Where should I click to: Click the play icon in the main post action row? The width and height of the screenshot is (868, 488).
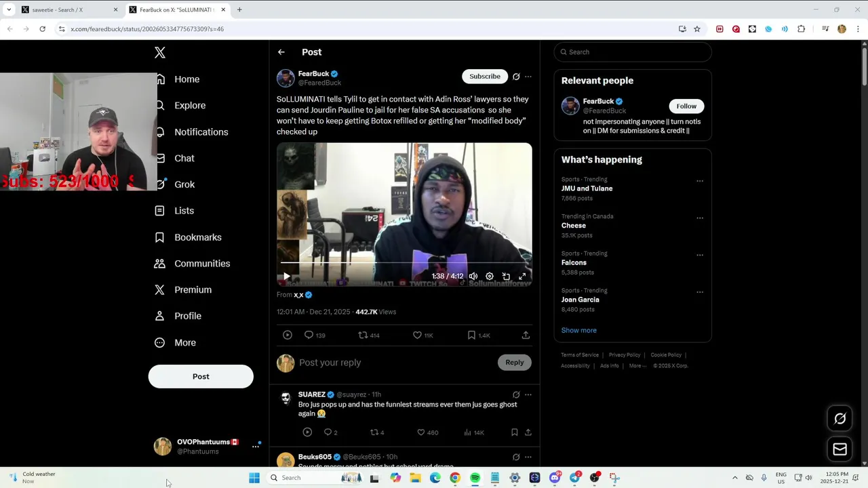click(x=288, y=335)
